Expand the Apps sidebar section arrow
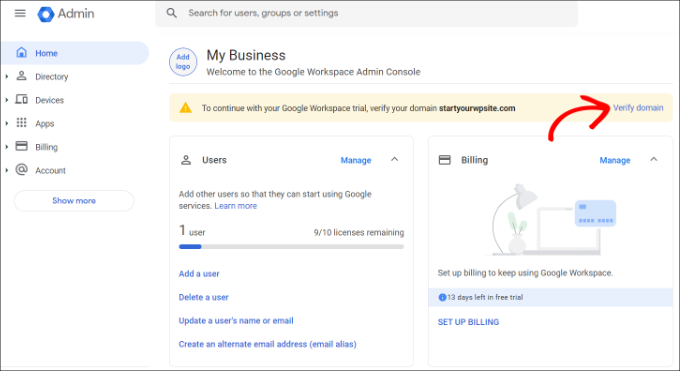 7,123
